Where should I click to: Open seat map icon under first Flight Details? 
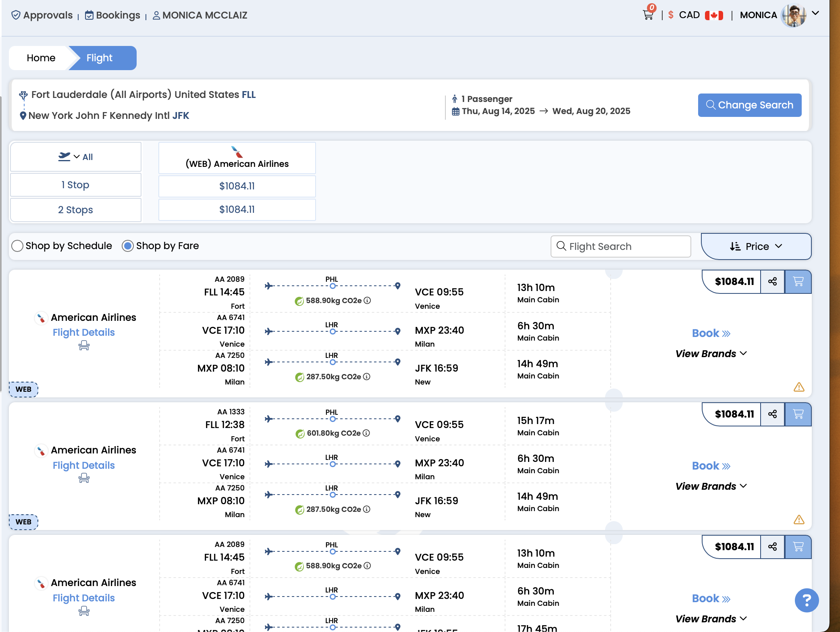pyautogui.click(x=84, y=345)
